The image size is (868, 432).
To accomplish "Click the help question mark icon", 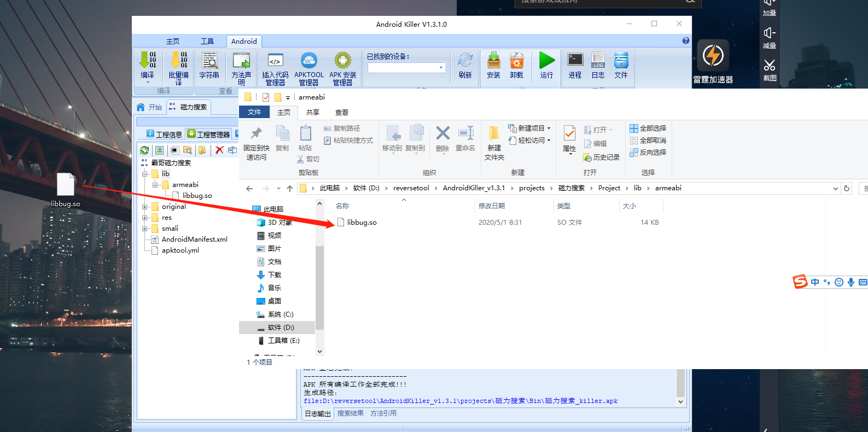I will click(686, 40).
